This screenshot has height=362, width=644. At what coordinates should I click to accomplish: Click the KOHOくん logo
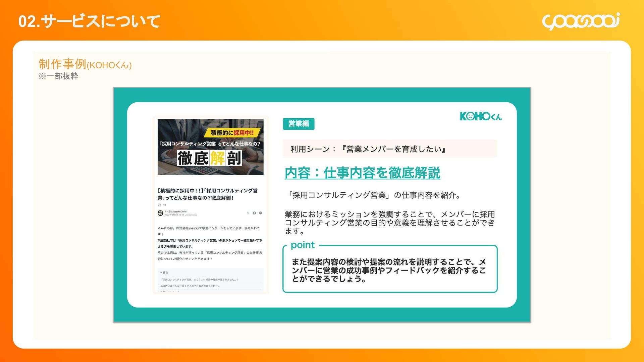[481, 116]
